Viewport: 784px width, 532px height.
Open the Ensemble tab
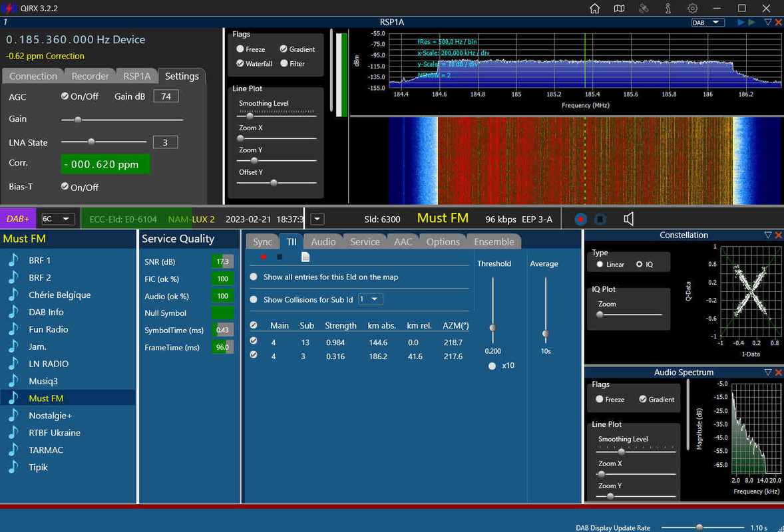click(x=494, y=242)
